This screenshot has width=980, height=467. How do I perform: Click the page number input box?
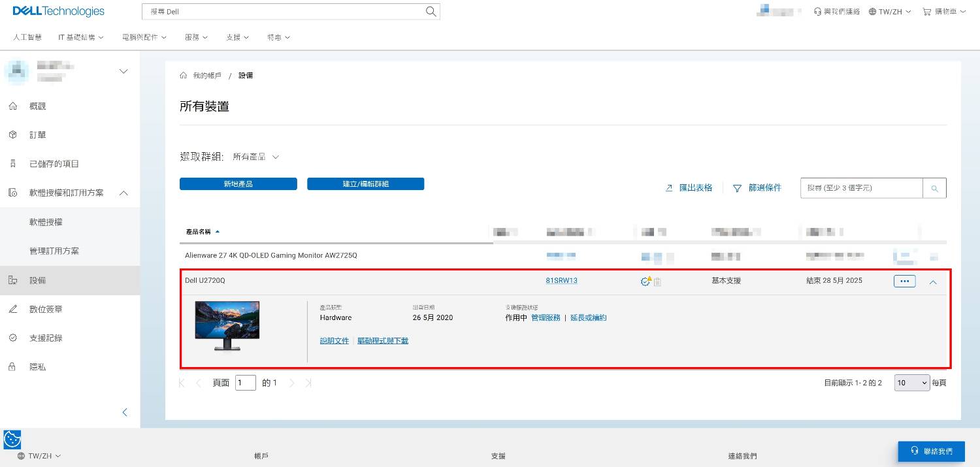[x=246, y=383]
